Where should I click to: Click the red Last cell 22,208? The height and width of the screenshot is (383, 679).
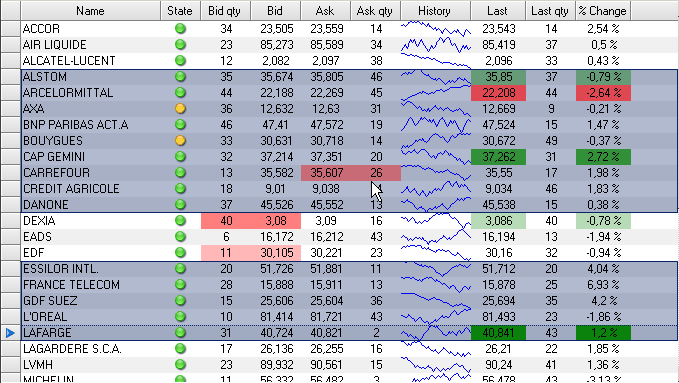498,93
